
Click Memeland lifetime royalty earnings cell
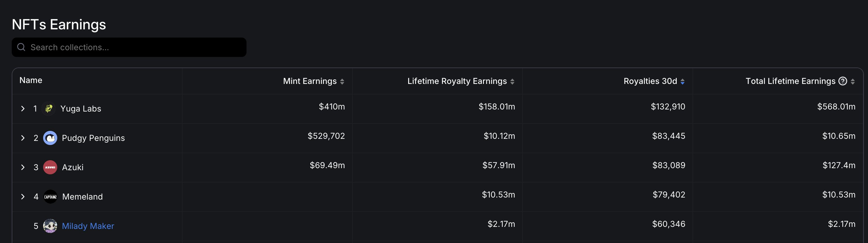coord(498,195)
